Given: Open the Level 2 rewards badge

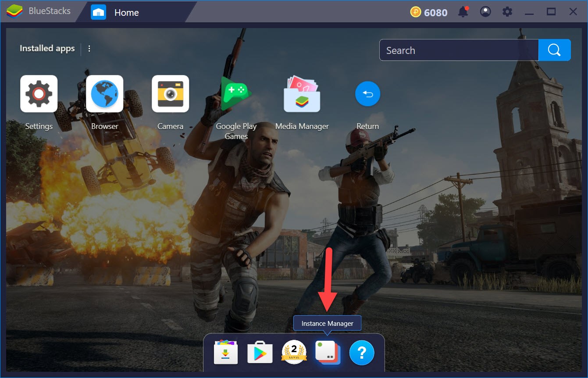Looking at the screenshot, I should [294, 352].
